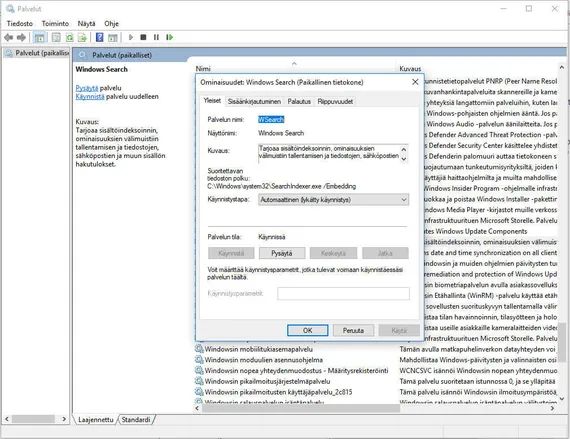Click the Start service play icon
570x439 pixels.
coord(131,37)
